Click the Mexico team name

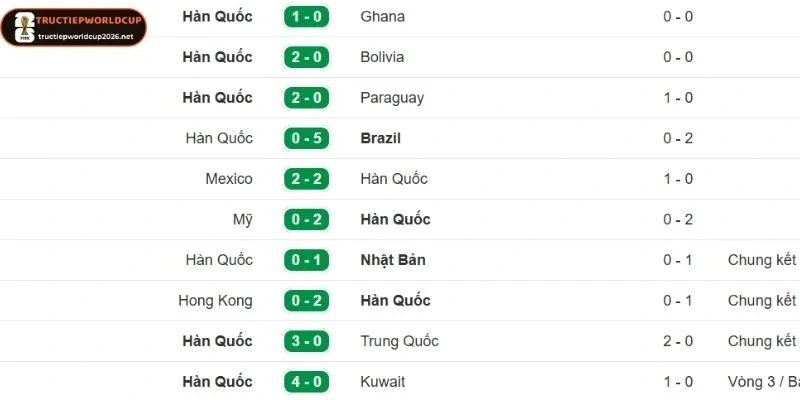pyautogui.click(x=229, y=179)
